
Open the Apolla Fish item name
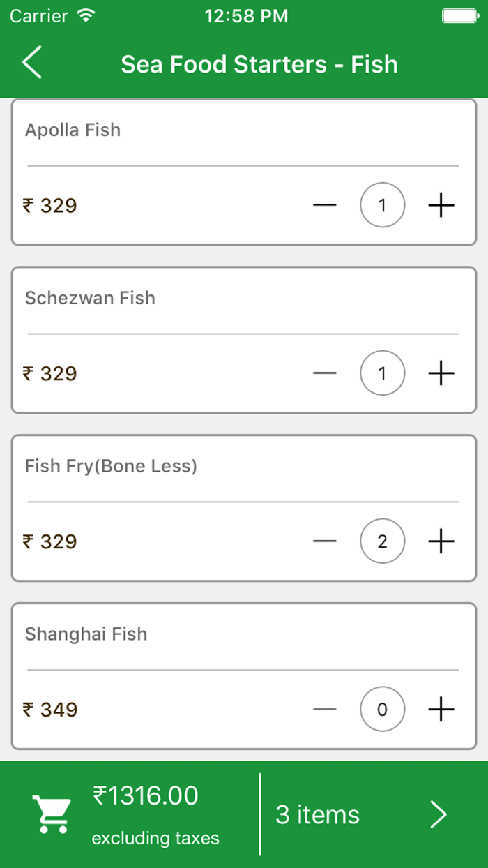coord(73,130)
